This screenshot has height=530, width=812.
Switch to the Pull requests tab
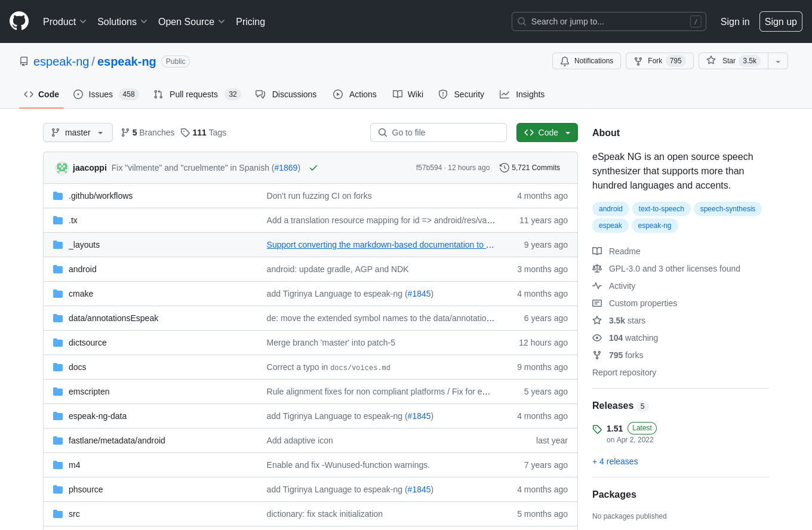click(x=196, y=94)
